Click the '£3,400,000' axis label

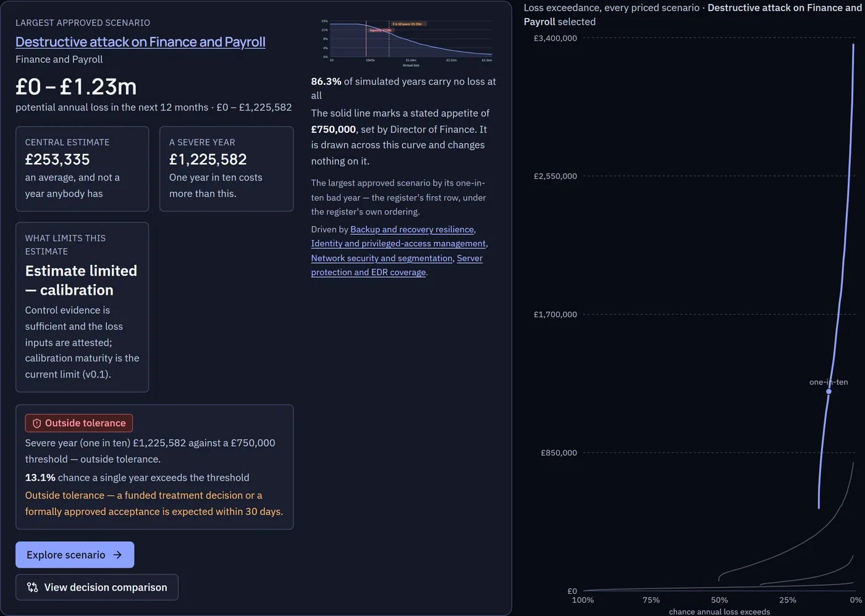tap(555, 38)
